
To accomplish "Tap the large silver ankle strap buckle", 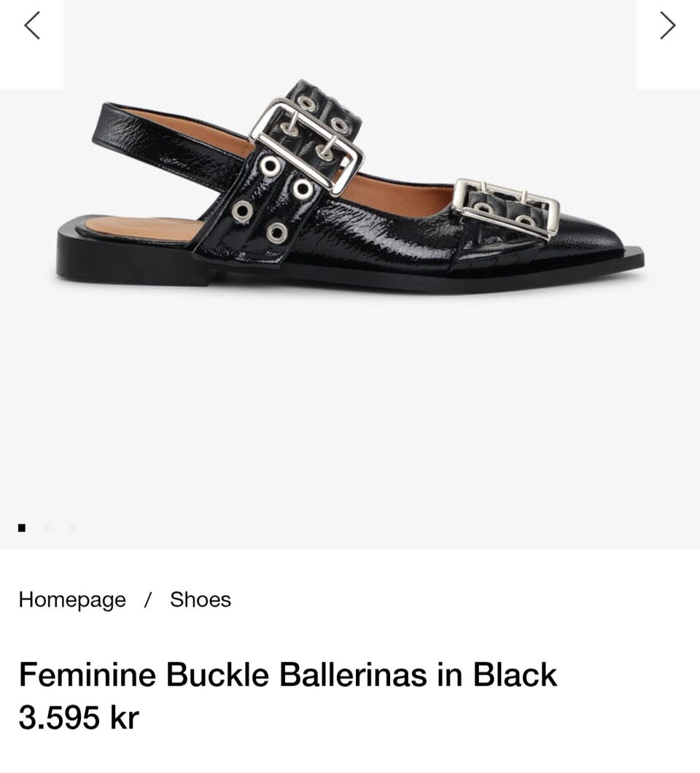I will click(307, 145).
